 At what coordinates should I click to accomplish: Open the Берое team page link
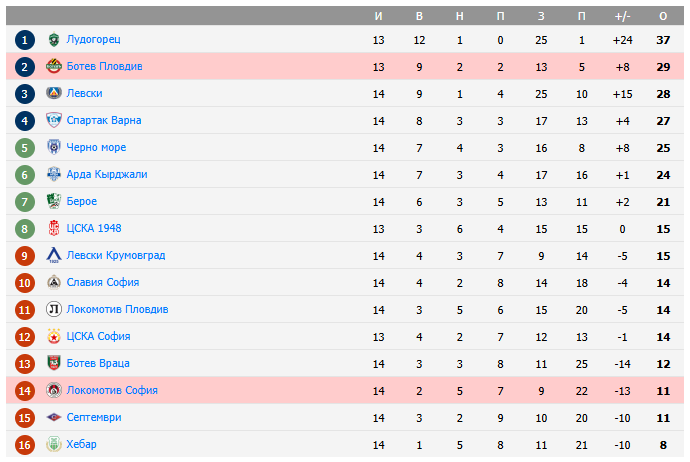[82, 202]
